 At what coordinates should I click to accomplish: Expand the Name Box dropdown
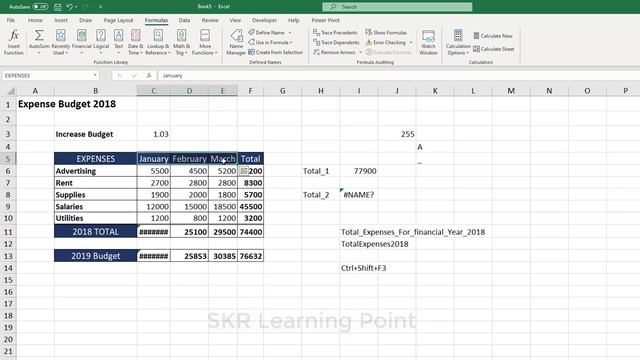coord(95,76)
